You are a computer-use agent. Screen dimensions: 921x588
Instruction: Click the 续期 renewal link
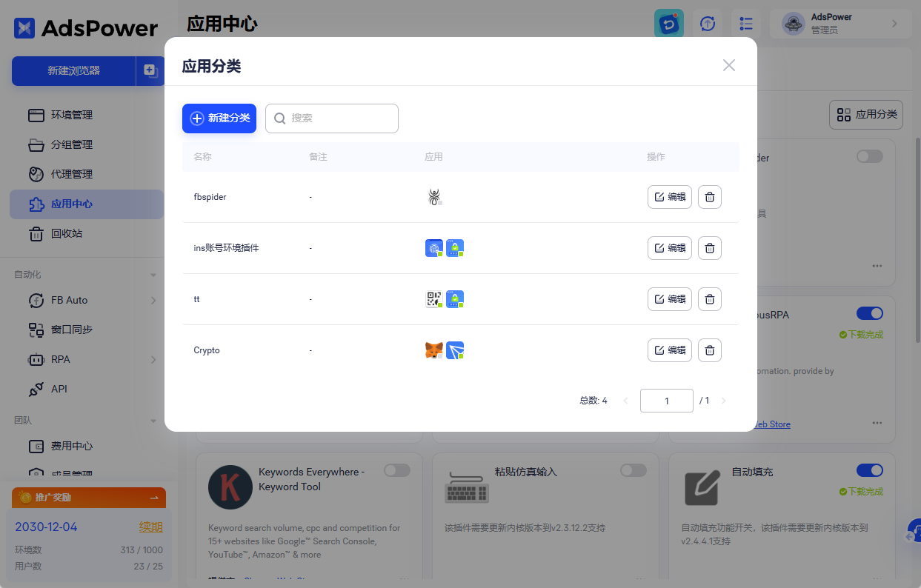tap(151, 527)
